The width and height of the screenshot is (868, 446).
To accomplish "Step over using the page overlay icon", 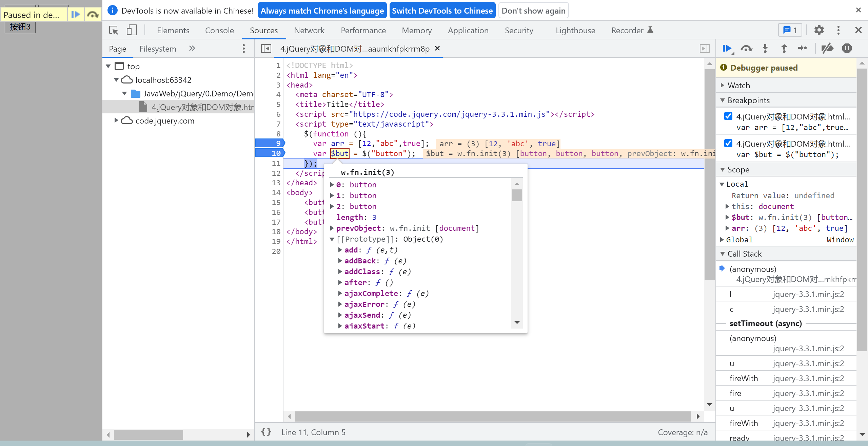I will [93, 15].
